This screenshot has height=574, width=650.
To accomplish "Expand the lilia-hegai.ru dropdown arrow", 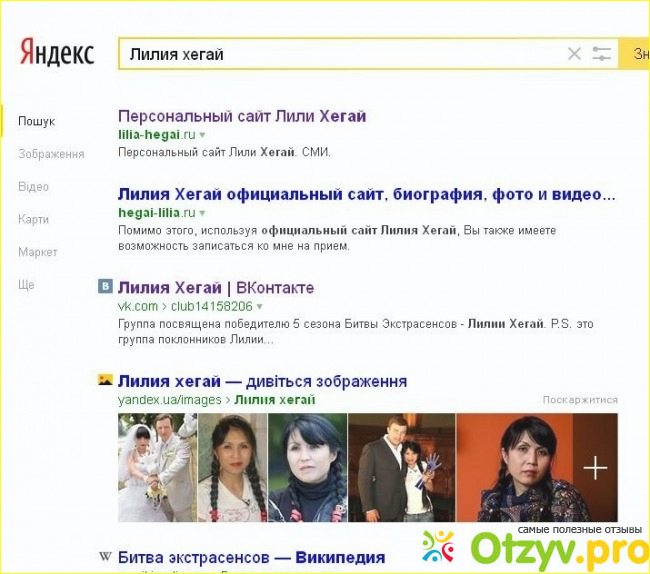I will [202, 134].
